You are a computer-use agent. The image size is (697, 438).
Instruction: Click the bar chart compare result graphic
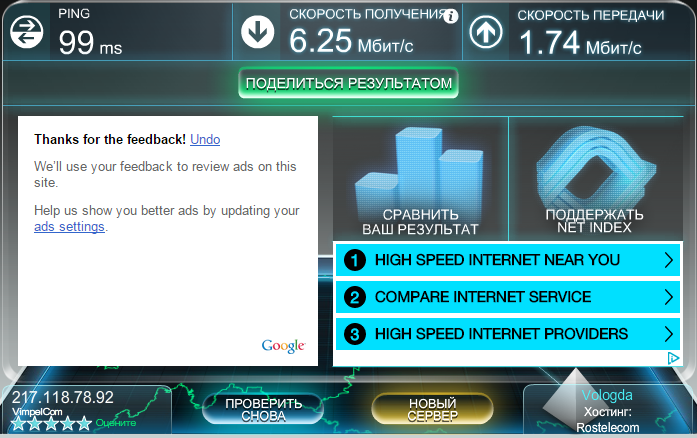pyautogui.click(x=420, y=171)
